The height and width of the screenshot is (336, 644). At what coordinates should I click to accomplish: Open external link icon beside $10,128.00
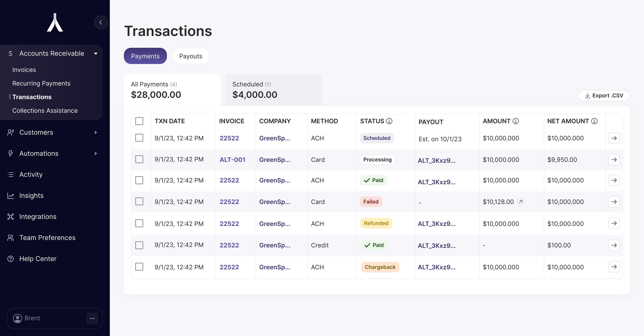pos(521,202)
